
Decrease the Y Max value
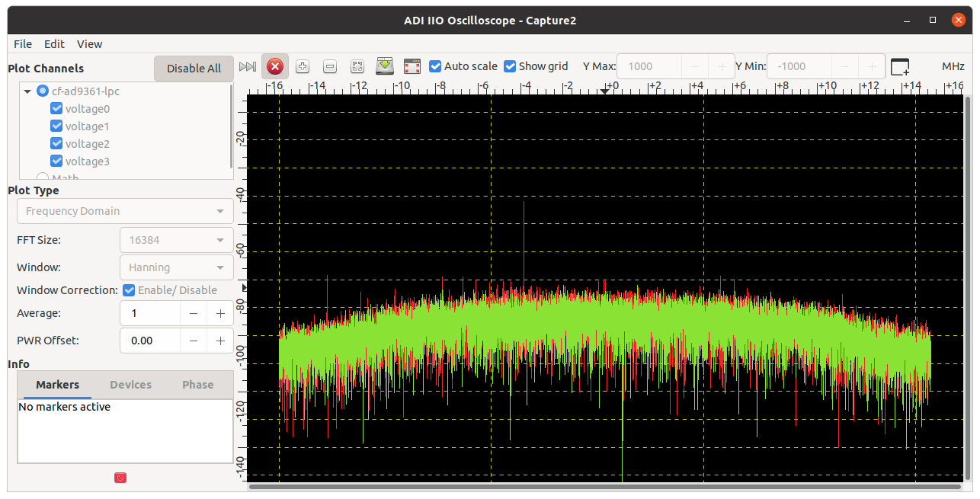click(695, 67)
